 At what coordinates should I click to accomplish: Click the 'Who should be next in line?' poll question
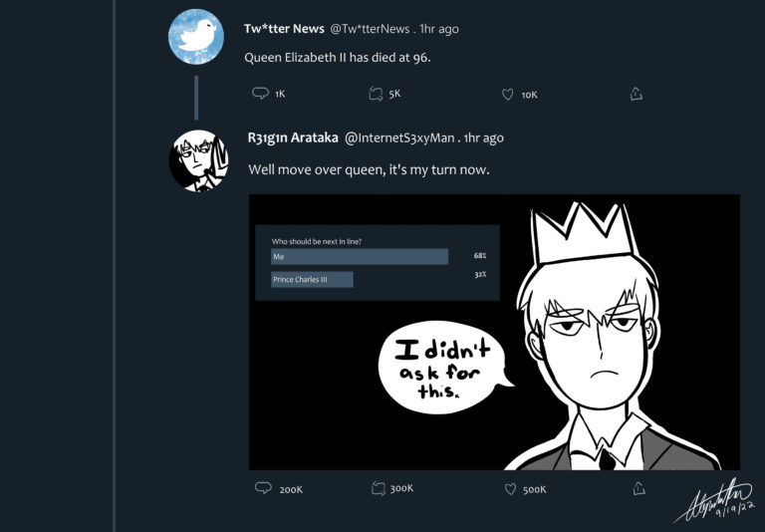(x=317, y=241)
